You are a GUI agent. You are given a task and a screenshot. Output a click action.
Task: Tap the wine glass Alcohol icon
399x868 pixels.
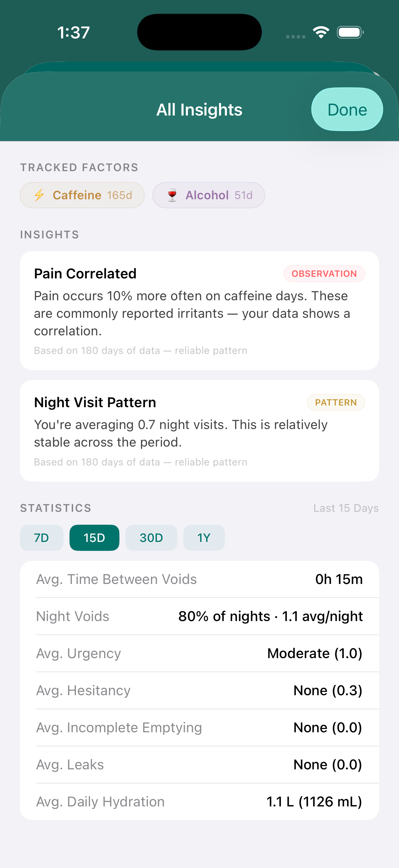pyautogui.click(x=172, y=195)
